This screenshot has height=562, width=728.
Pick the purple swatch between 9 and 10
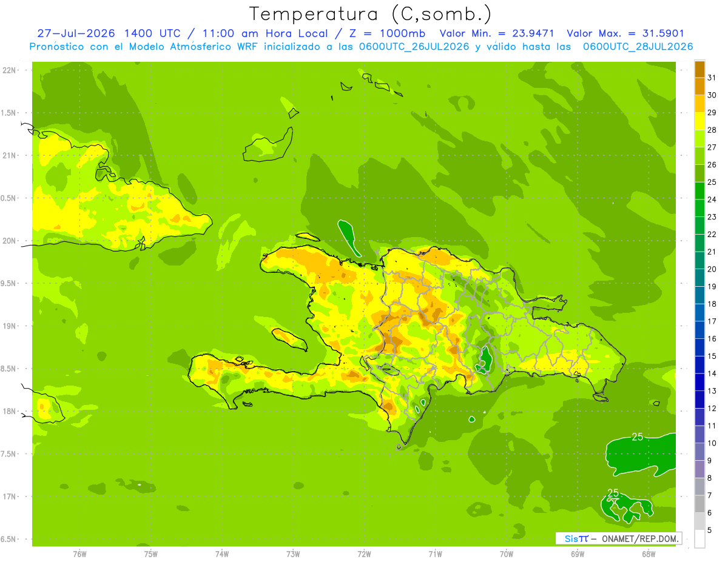[699, 452]
